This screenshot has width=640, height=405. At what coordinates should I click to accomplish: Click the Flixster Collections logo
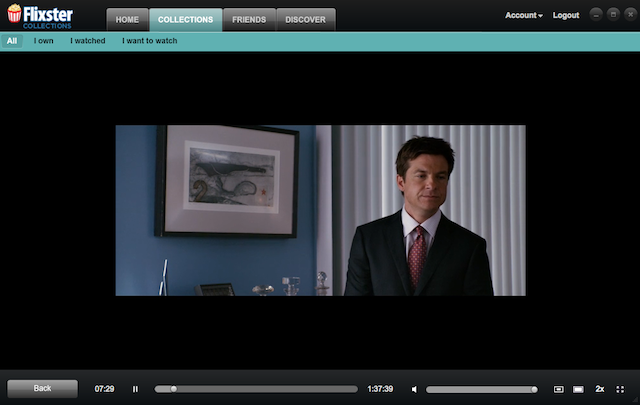[x=40, y=16]
